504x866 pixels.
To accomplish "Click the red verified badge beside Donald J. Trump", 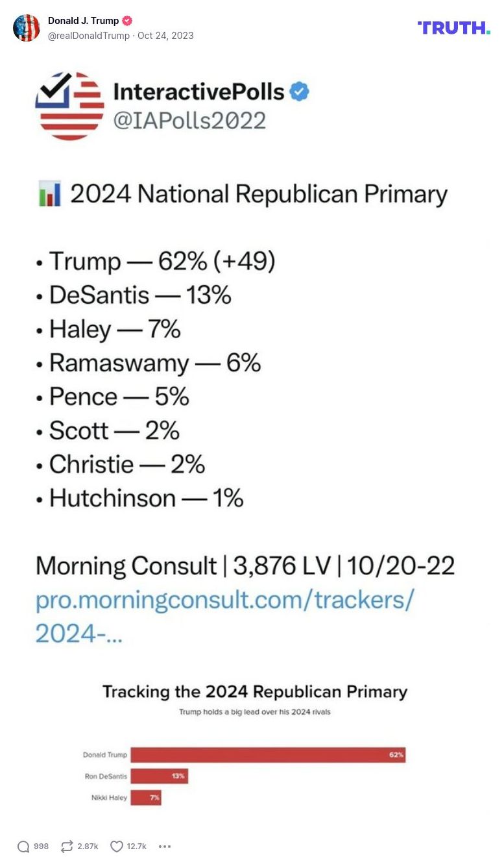I will tap(127, 21).
